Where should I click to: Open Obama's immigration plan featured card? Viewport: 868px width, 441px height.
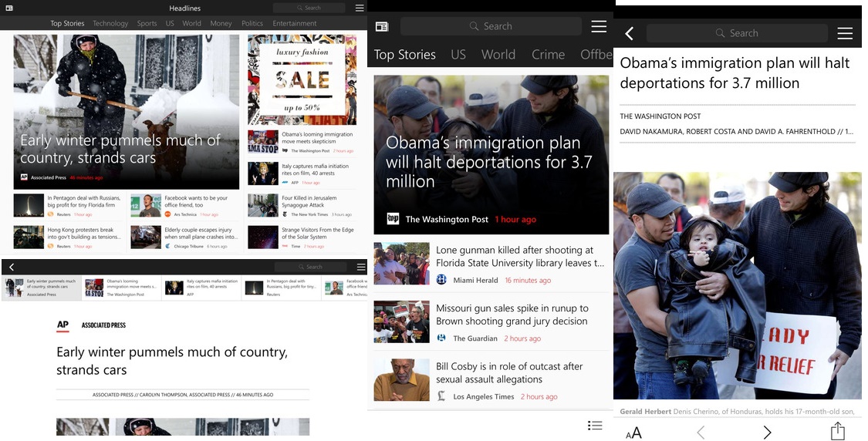tap(491, 155)
